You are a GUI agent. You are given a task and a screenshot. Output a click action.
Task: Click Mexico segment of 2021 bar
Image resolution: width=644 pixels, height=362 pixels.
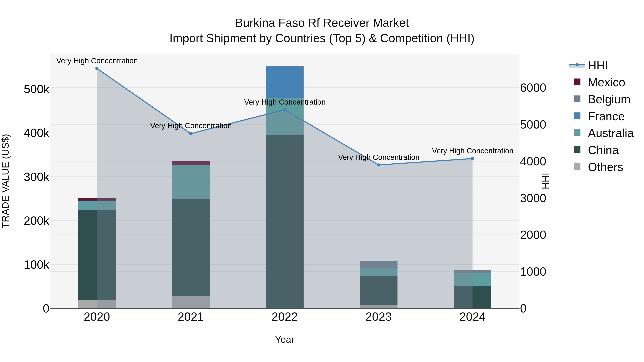pos(191,163)
